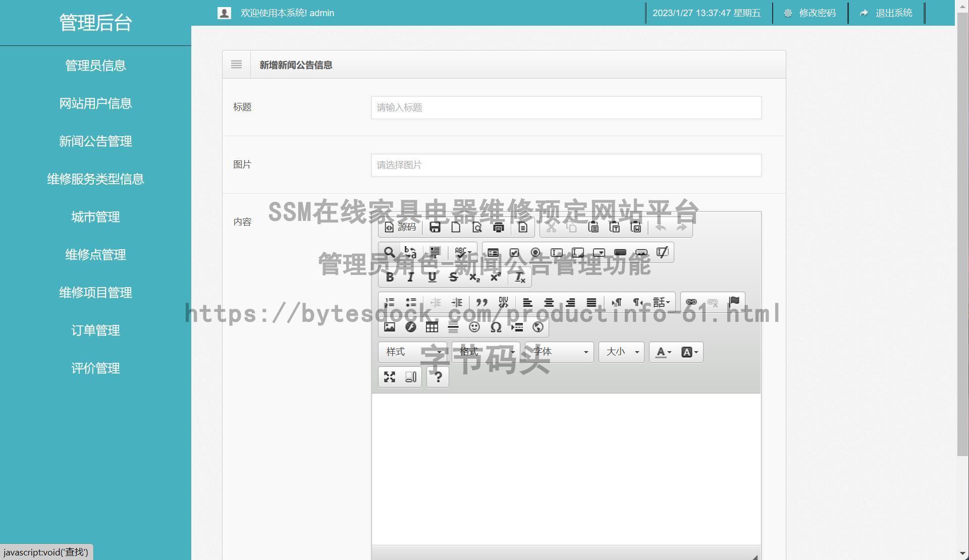Open 新闻公告管理 in sidebar menu

[95, 141]
